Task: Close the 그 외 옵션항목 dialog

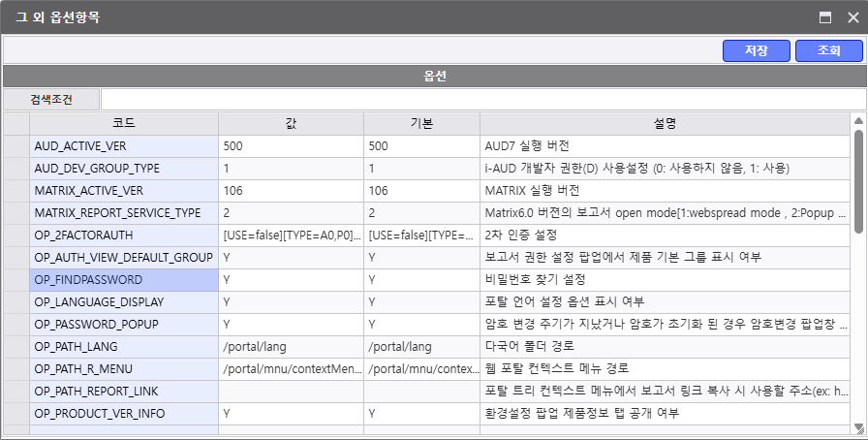Action: (853, 17)
